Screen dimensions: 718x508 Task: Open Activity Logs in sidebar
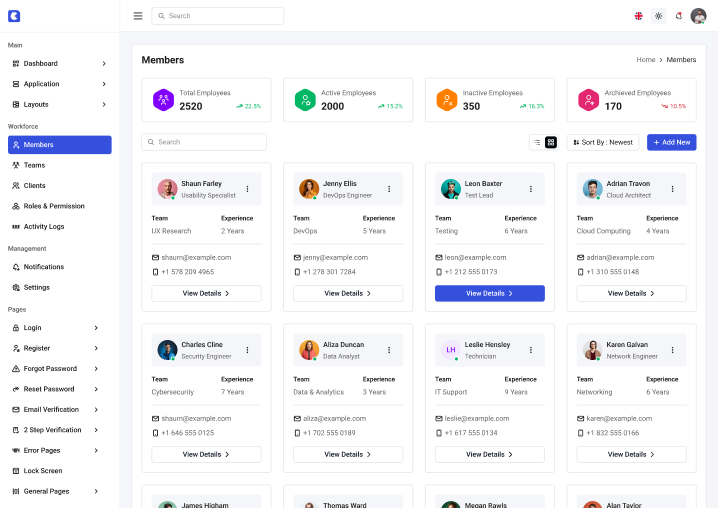(60, 226)
